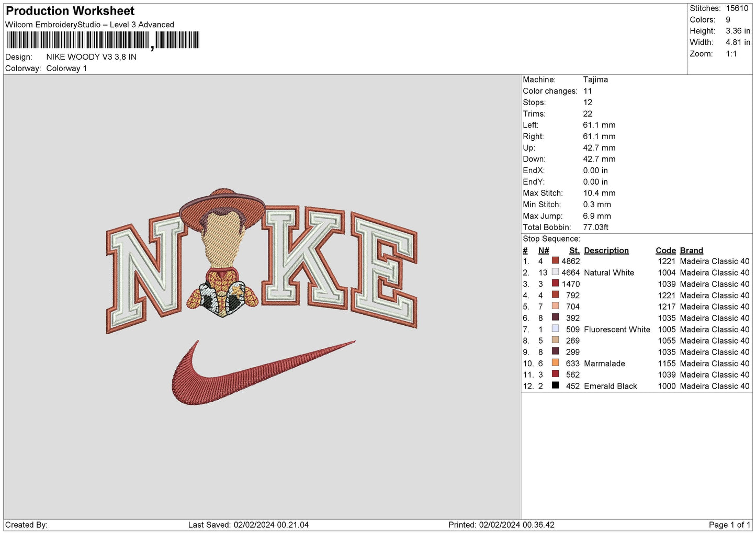Viewport: 756px width, 534px height.
Task: Click the Height value 3.36 in
Action: [738, 31]
